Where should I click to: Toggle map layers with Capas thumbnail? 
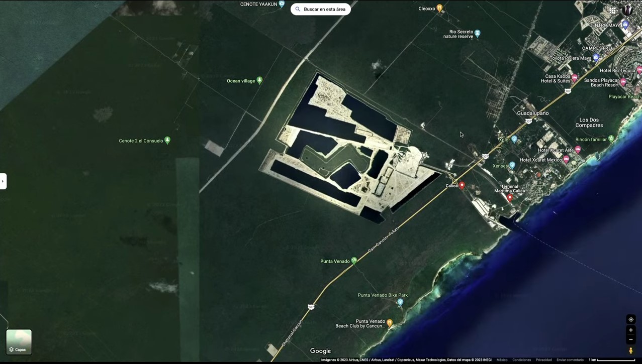click(x=19, y=342)
